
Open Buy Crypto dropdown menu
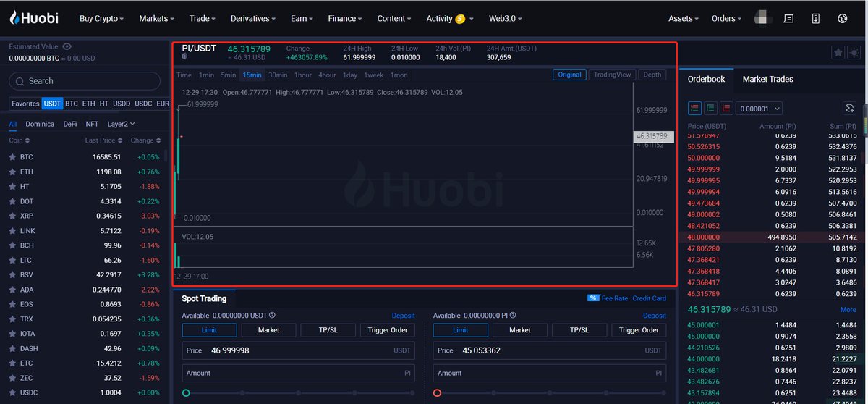(x=101, y=19)
